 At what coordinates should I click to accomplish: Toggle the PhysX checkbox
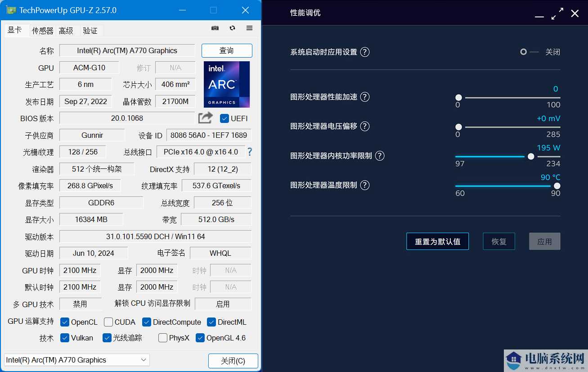pos(163,338)
